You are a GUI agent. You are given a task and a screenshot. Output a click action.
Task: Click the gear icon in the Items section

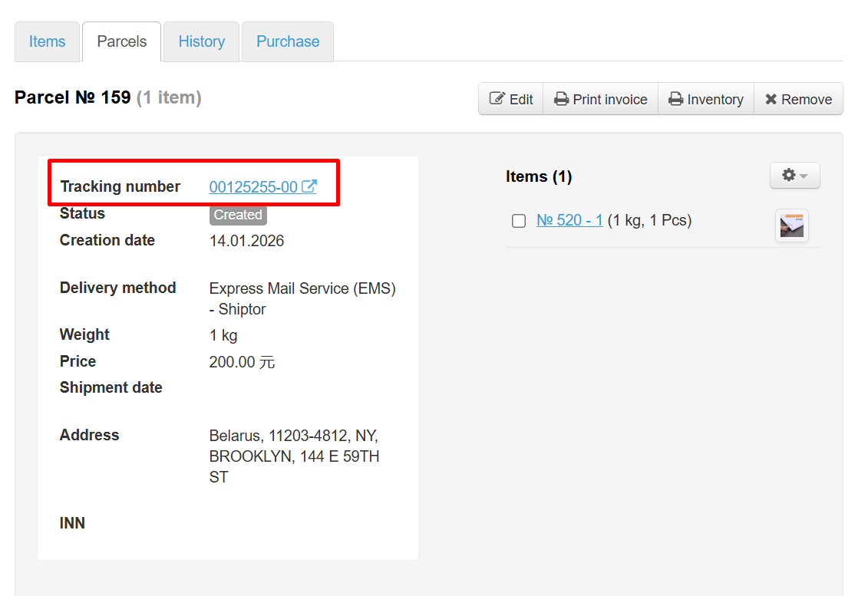click(x=788, y=176)
